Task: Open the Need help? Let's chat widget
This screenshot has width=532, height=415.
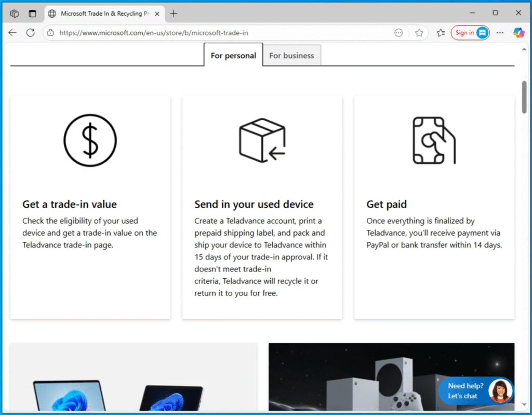Action: click(x=475, y=391)
